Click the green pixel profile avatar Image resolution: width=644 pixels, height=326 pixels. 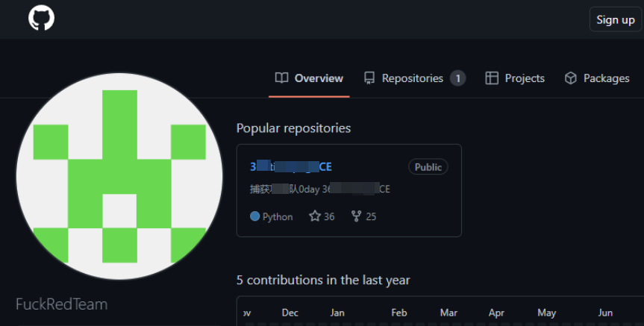[x=119, y=176]
